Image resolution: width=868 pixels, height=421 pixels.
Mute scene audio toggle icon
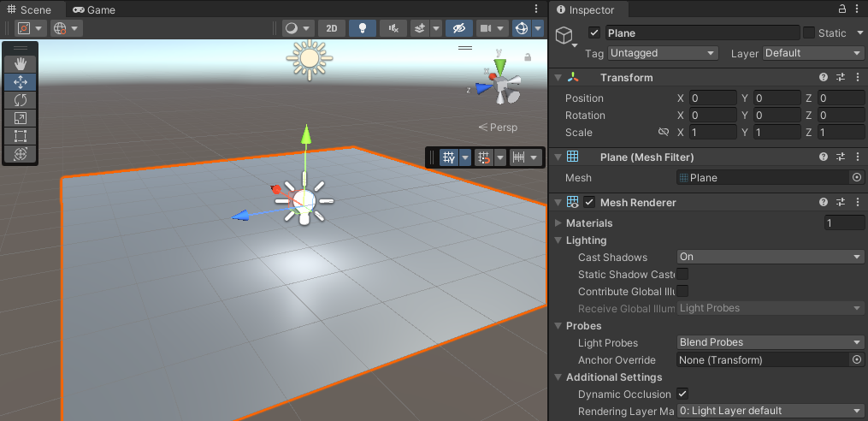click(x=393, y=28)
